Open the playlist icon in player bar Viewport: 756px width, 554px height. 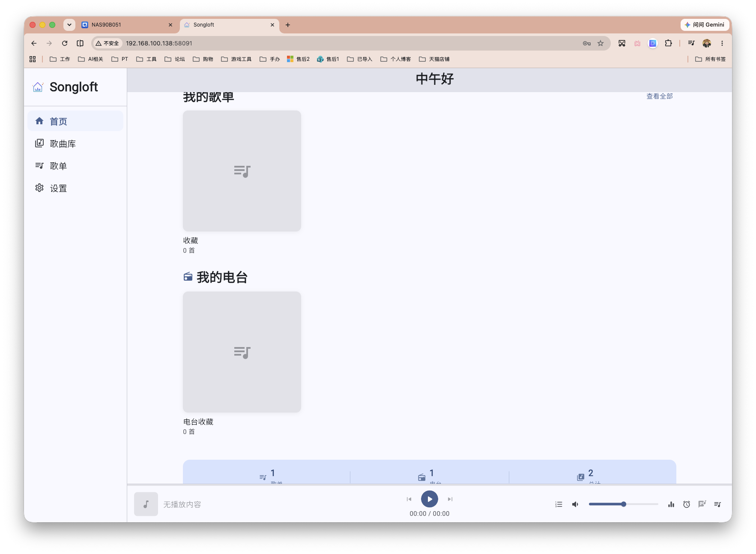(x=717, y=504)
